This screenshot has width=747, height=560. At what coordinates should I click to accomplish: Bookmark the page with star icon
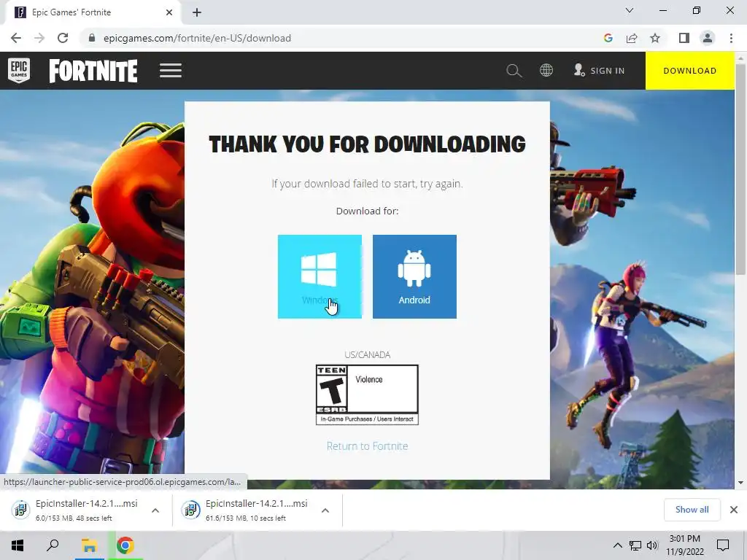(655, 38)
